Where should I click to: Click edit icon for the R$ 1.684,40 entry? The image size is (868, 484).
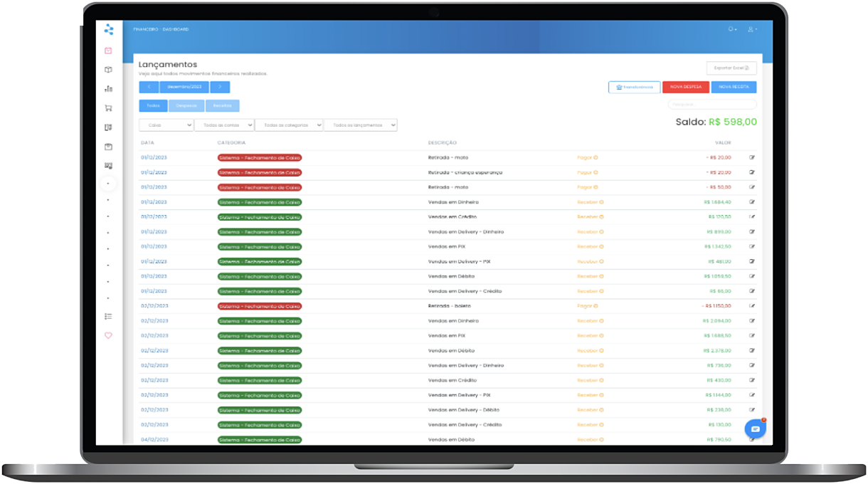pyautogui.click(x=752, y=202)
